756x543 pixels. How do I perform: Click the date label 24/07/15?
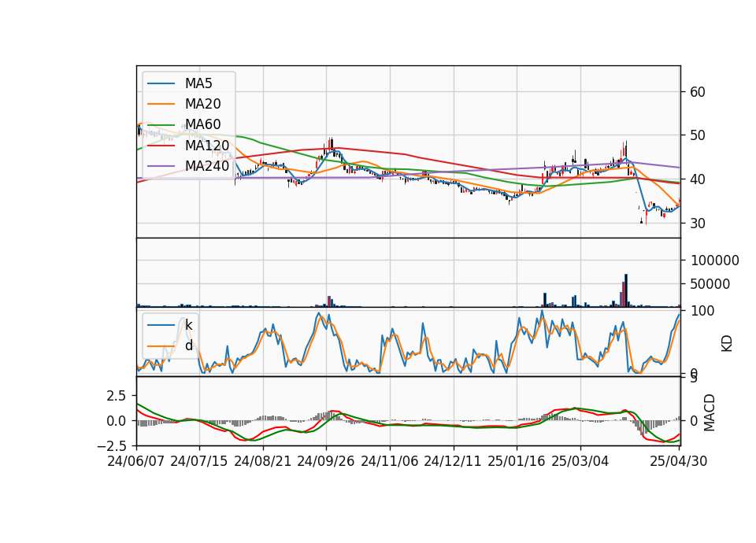click(199, 461)
